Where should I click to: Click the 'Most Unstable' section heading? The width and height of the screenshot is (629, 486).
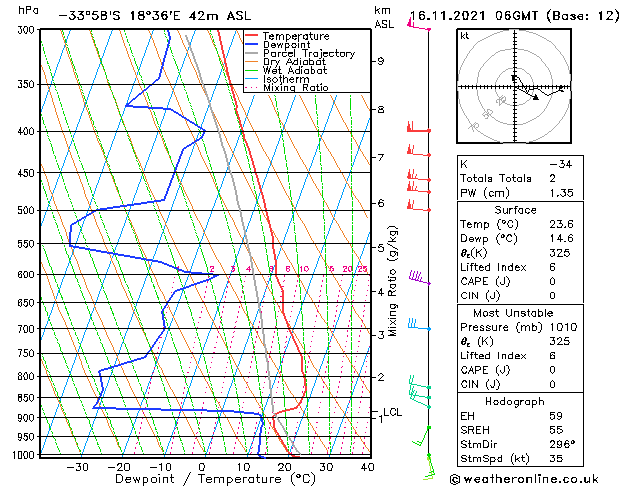click(x=513, y=313)
